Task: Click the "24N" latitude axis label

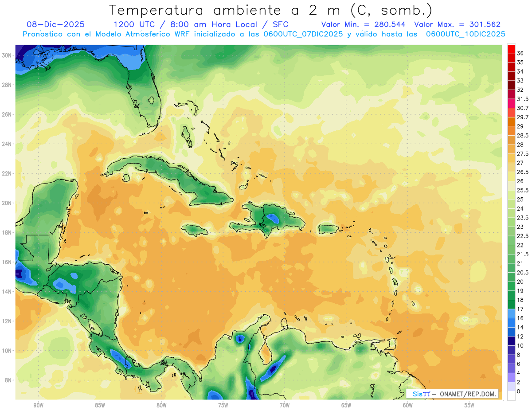Action: coord(7,144)
